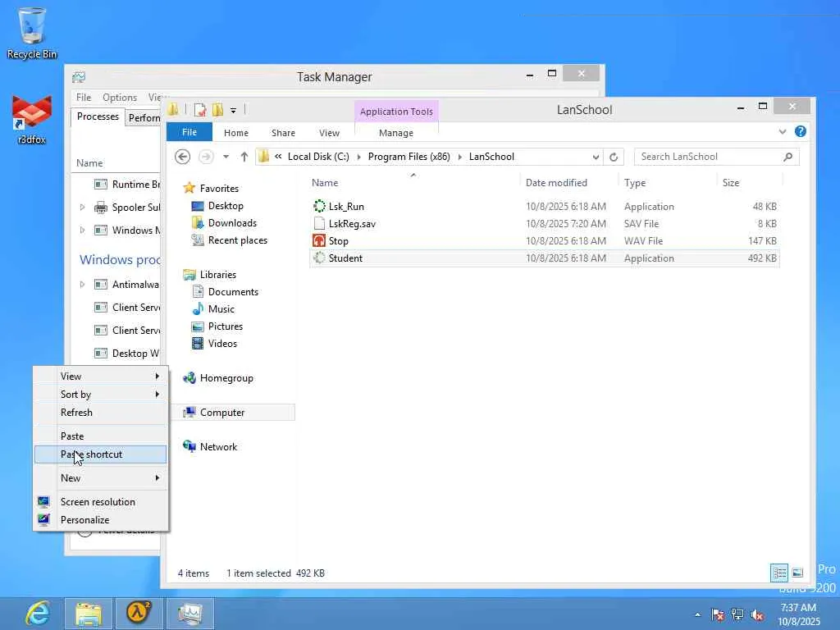Open Sort by submenu
840x630 pixels.
click(101, 395)
